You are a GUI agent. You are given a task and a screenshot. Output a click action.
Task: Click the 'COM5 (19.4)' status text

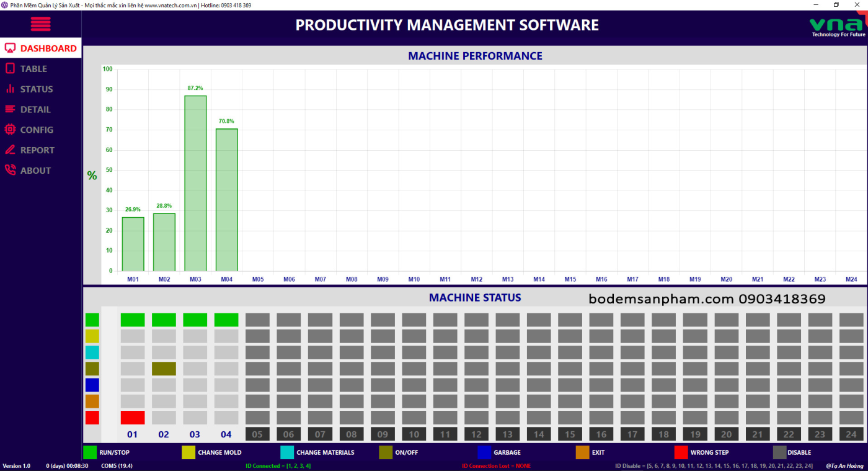click(117, 466)
